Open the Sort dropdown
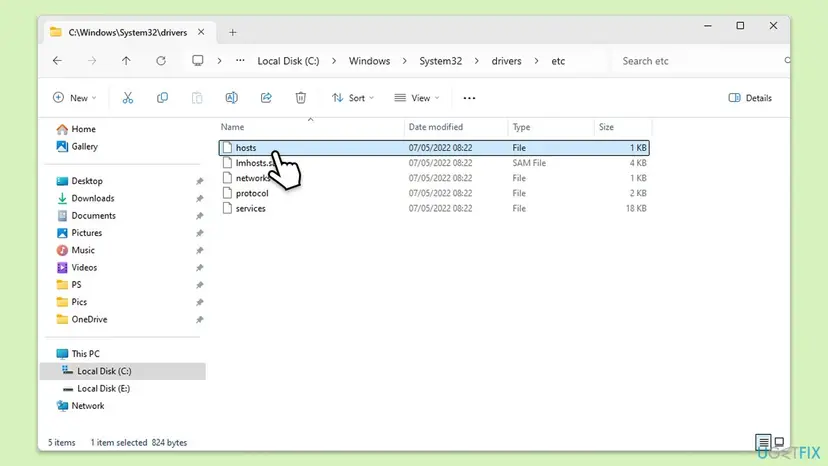This screenshot has width=828, height=466. (x=353, y=98)
